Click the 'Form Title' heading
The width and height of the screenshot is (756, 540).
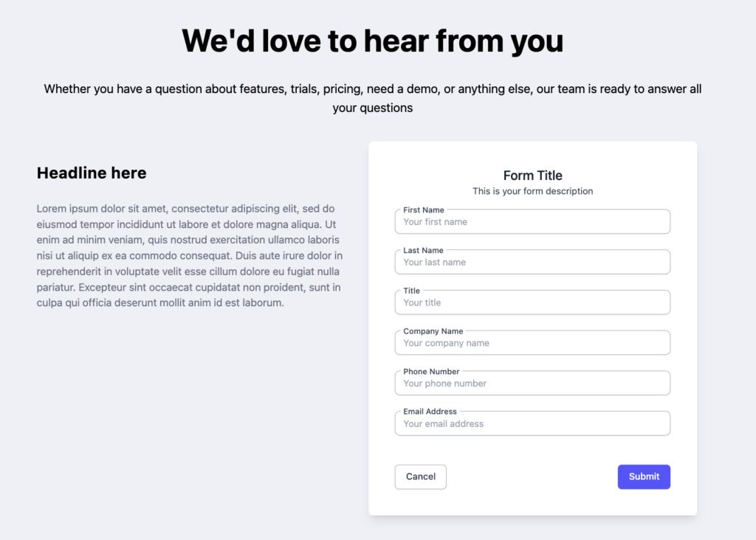[x=532, y=176]
